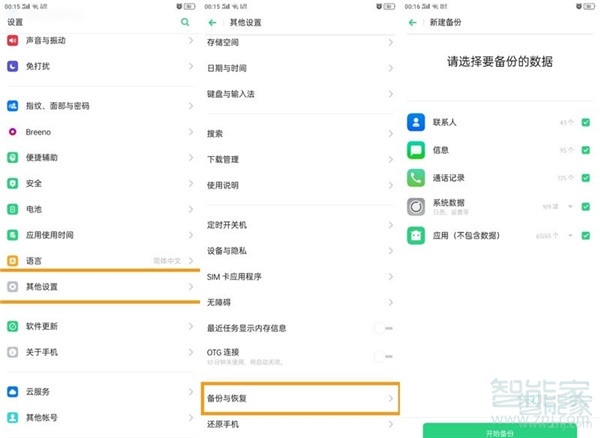Tap the 电池 battery icon
The height and width of the screenshot is (438, 600).
[13, 209]
